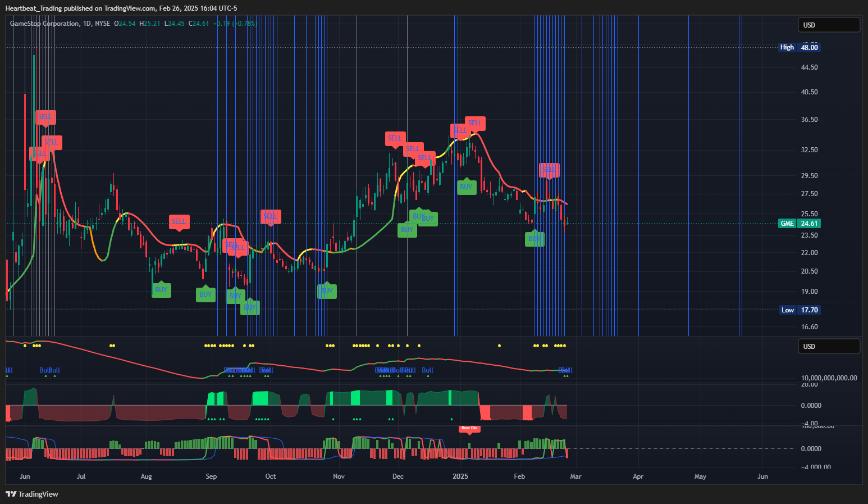Click the Sep label on the time axis
Image resolution: width=868 pixels, height=504 pixels.
[x=211, y=476]
